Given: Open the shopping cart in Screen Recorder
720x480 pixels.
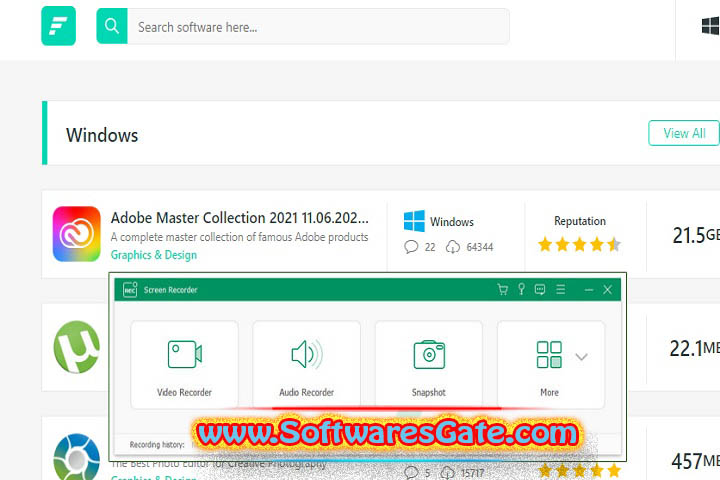Looking at the screenshot, I should [502, 289].
